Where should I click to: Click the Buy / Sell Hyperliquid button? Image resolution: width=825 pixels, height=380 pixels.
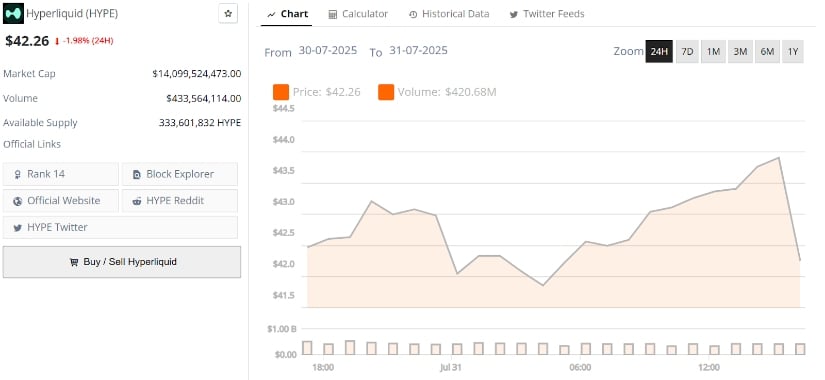point(122,262)
